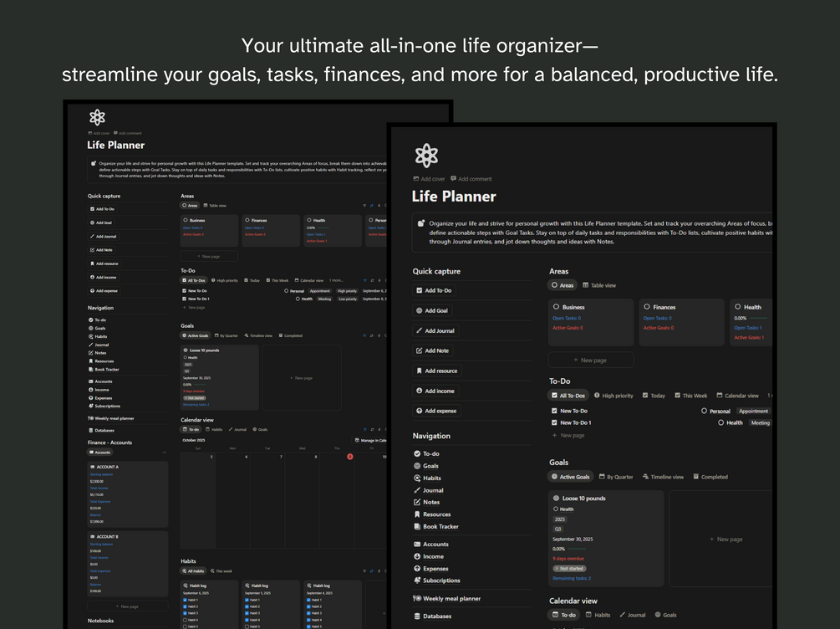Toggle New To-Do checkbox in front window
This screenshot has height=629, width=840.
[554, 411]
